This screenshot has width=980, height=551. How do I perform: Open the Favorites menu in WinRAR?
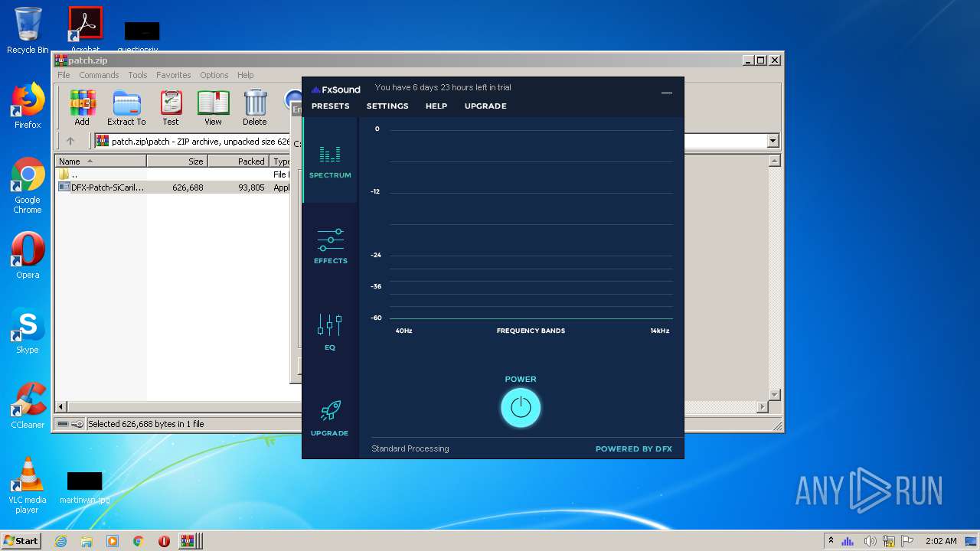point(174,75)
